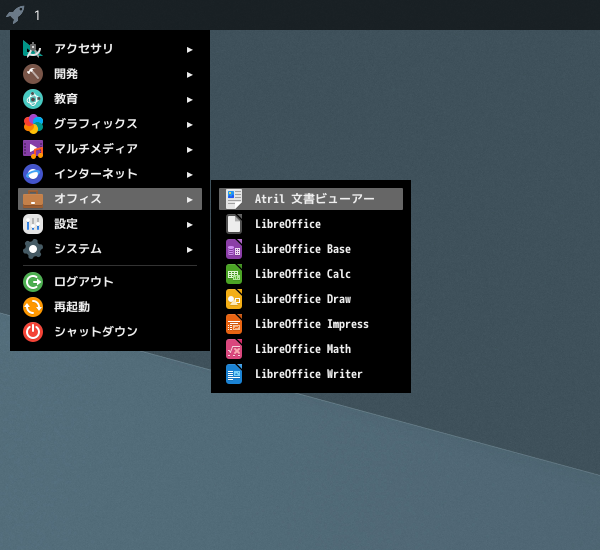Expand the インターネット submenu arrow
Viewport: 600px width, 550px height.
189,175
